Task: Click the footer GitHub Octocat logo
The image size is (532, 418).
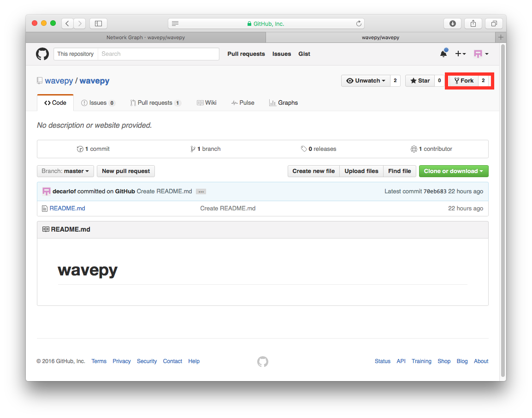Action: click(x=263, y=362)
